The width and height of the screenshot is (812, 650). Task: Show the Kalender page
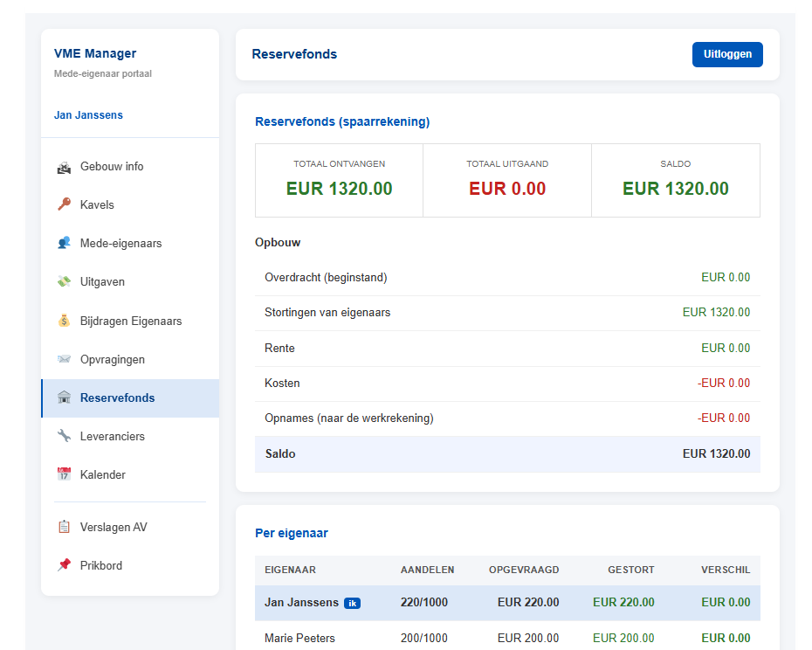coord(130,474)
